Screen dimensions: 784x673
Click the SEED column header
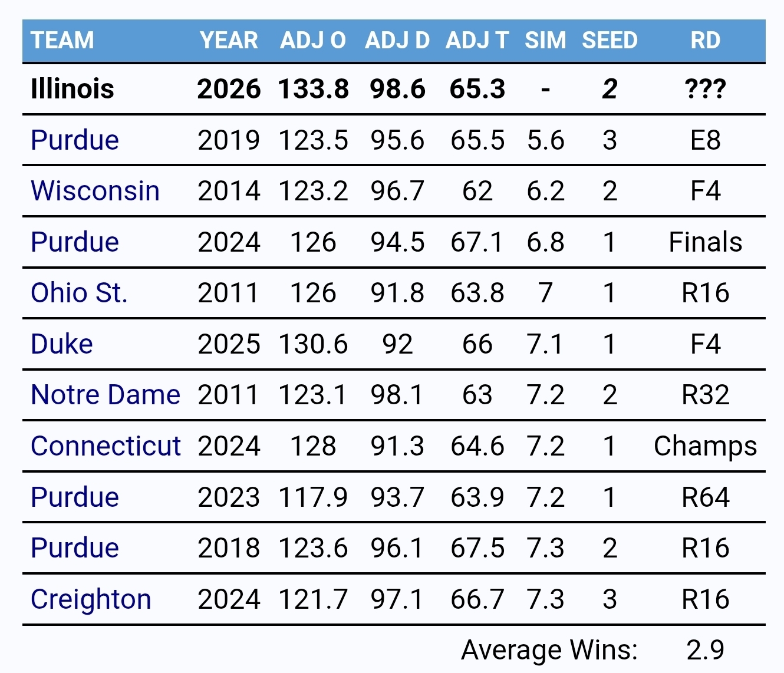click(x=610, y=41)
